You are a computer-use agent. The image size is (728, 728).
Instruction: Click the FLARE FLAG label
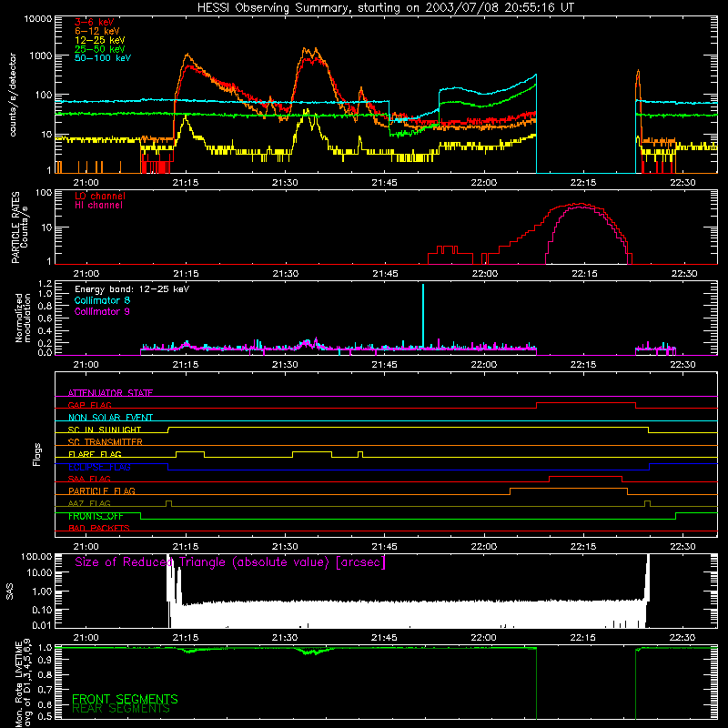click(x=95, y=454)
